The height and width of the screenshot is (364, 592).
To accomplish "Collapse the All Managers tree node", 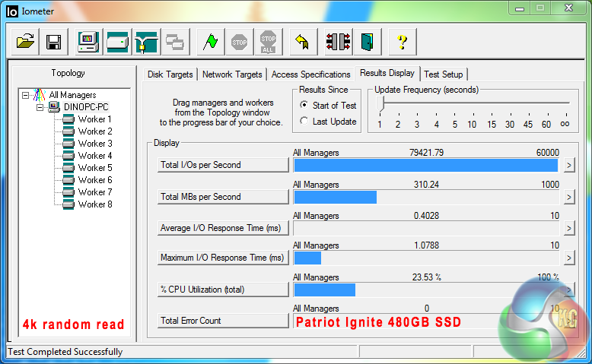I will tap(25, 95).
